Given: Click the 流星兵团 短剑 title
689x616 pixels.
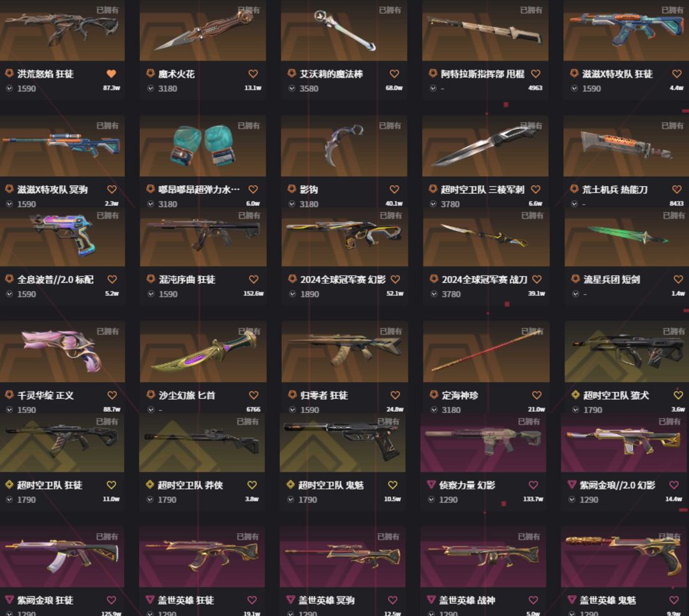Looking at the screenshot, I should point(612,279).
